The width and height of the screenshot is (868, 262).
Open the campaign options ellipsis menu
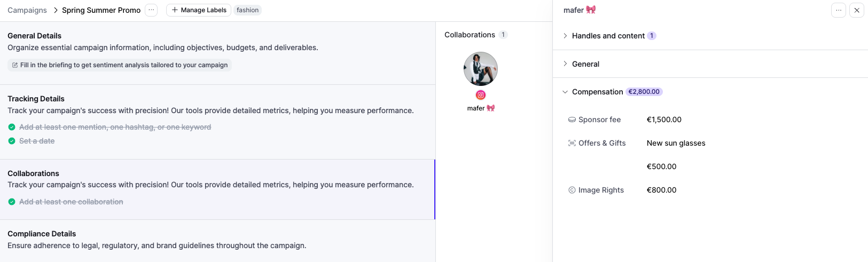tap(151, 10)
